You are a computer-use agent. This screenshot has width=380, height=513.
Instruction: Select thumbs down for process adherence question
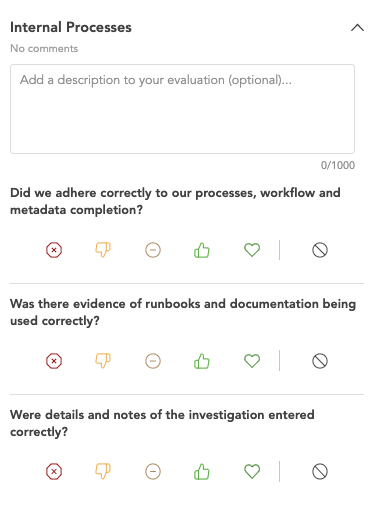(103, 250)
